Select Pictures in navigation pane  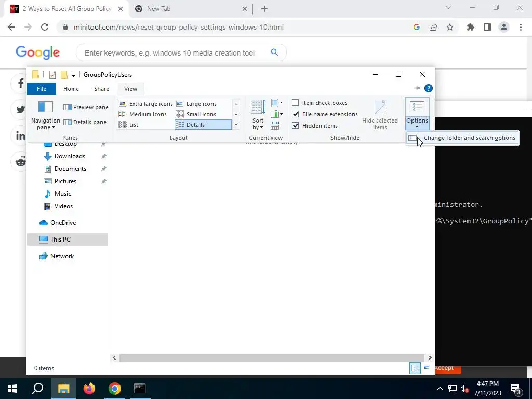coord(65,181)
